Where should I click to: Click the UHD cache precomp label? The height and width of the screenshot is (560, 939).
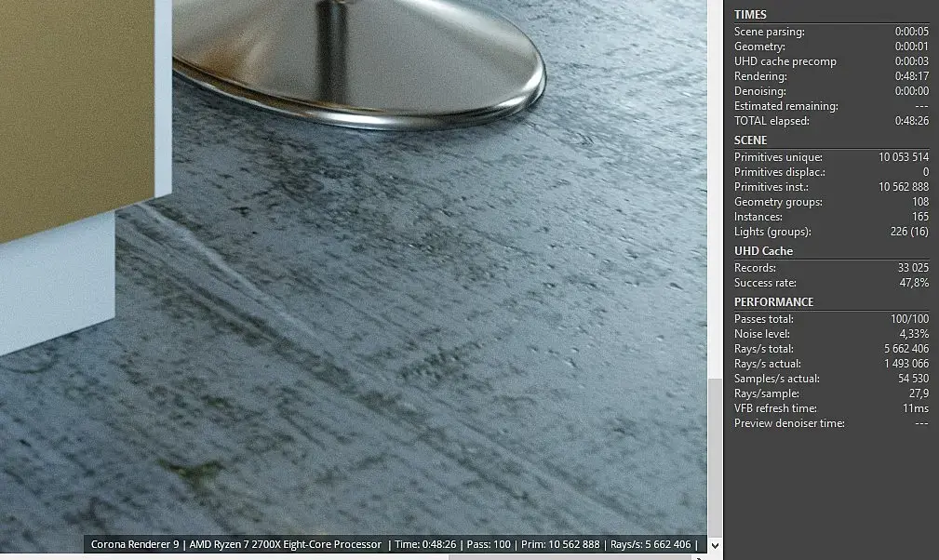click(785, 61)
